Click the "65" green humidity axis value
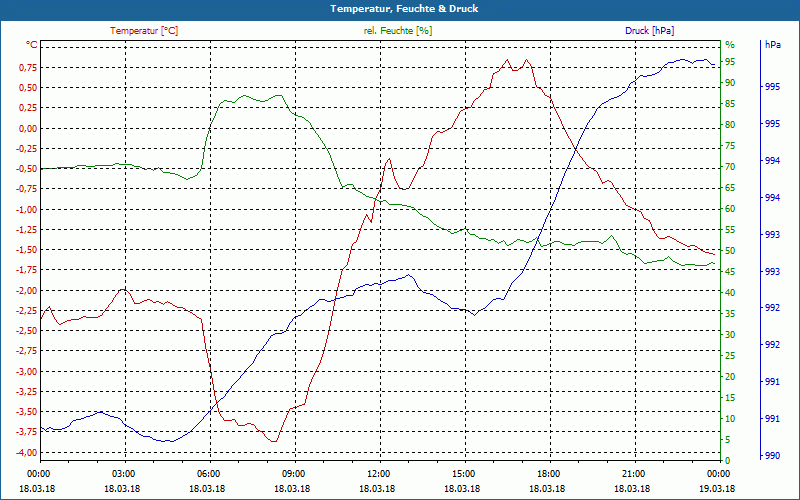 coord(730,188)
